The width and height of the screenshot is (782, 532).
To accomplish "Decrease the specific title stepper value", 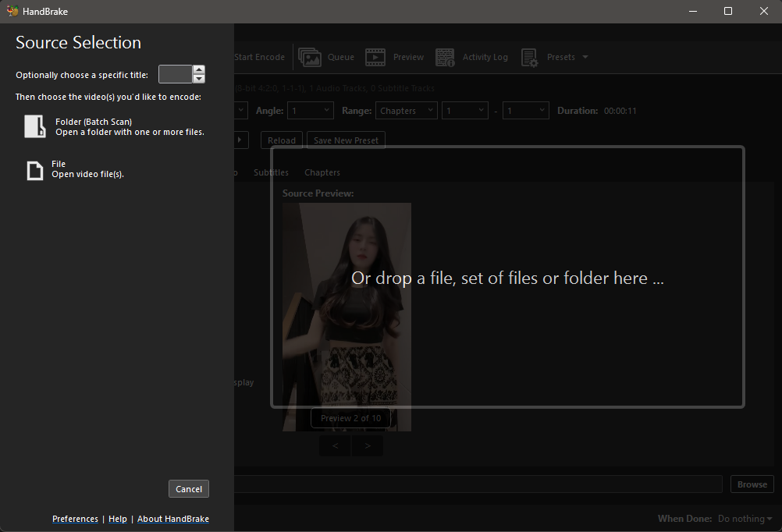I will 199,79.
